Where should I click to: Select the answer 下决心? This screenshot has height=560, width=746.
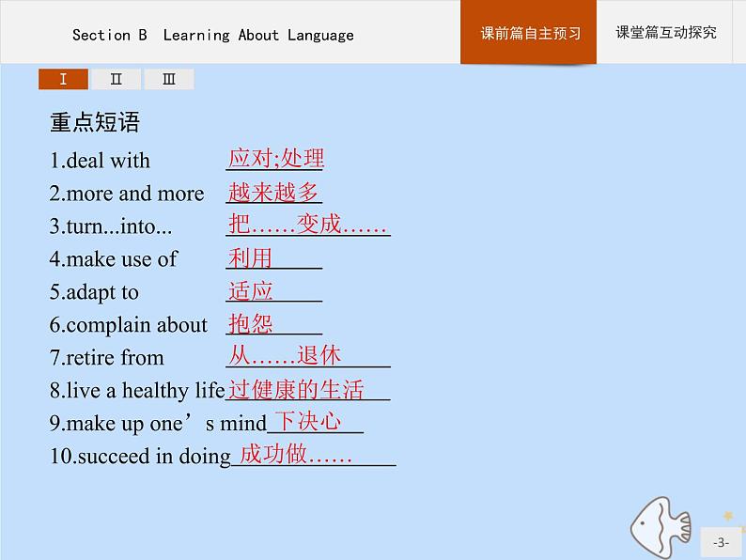pos(308,422)
